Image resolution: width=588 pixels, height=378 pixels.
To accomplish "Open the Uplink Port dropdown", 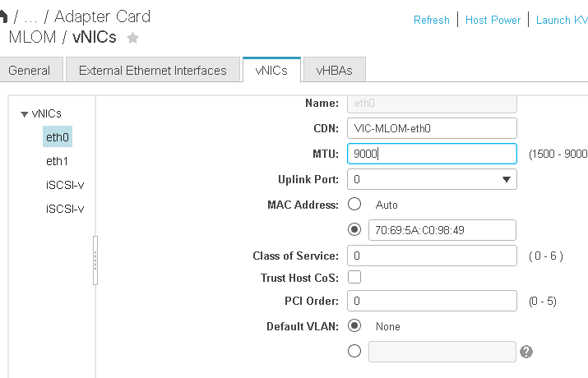I will click(x=432, y=179).
